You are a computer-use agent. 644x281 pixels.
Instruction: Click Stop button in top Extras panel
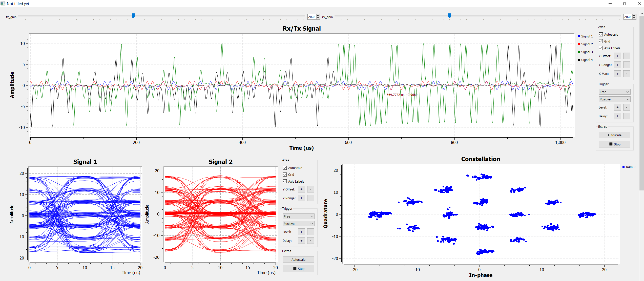click(x=614, y=144)
